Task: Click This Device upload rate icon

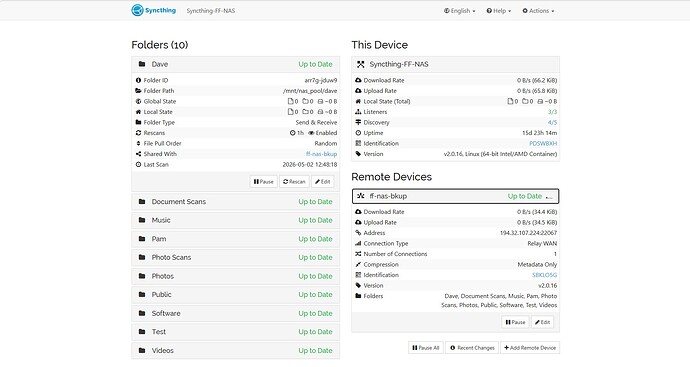Action: click(358, 91)
